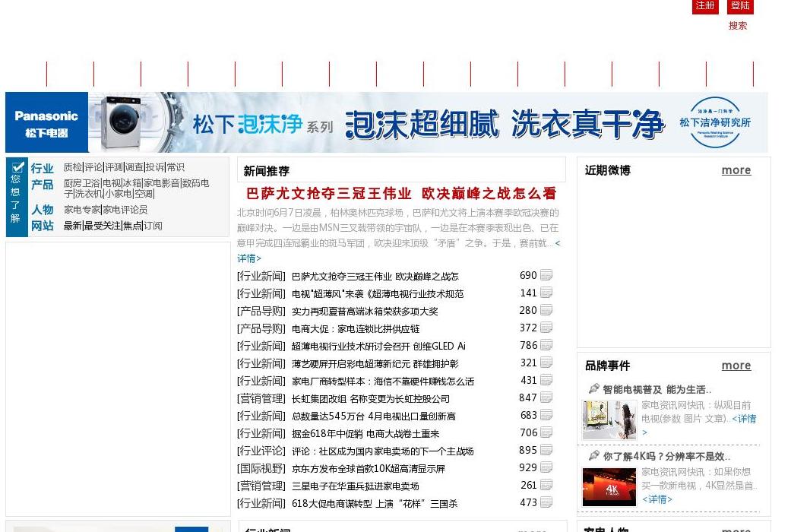Click 详情 in the 4K article
Image resolution: width=791 pixels, height=532 pixels.
pyautogui.click(x=657, y=499)
